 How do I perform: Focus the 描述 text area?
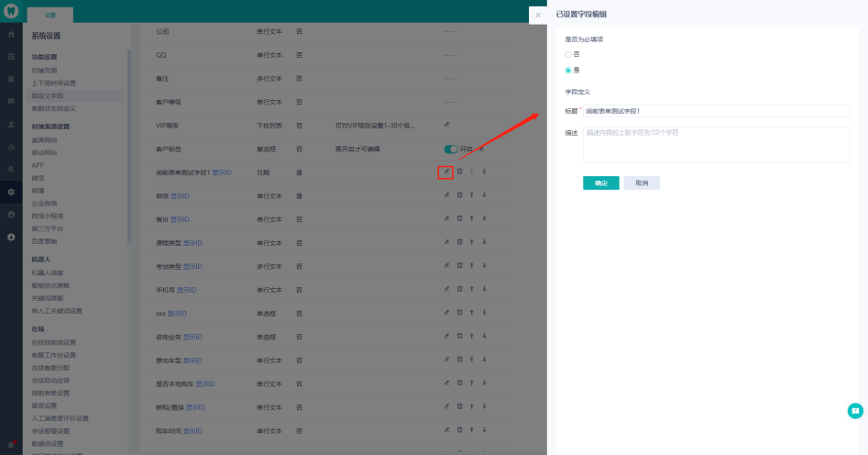[716, 145]
